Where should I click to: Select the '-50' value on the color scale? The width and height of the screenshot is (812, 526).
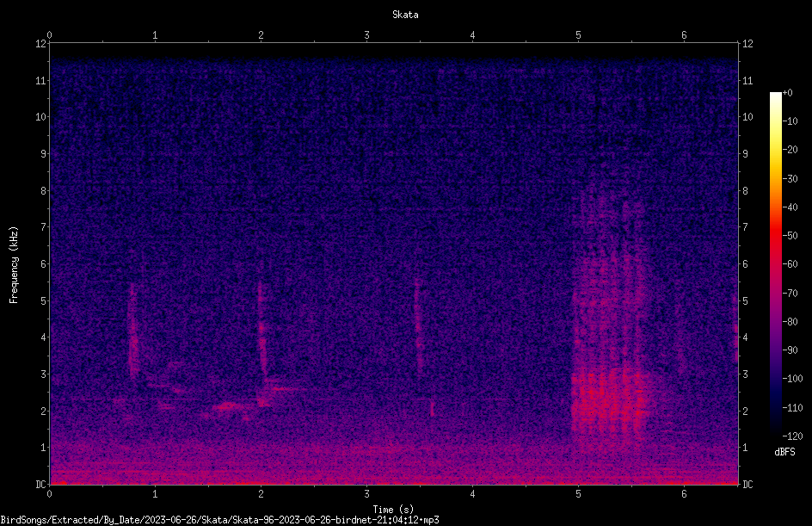tap(790, 236)
